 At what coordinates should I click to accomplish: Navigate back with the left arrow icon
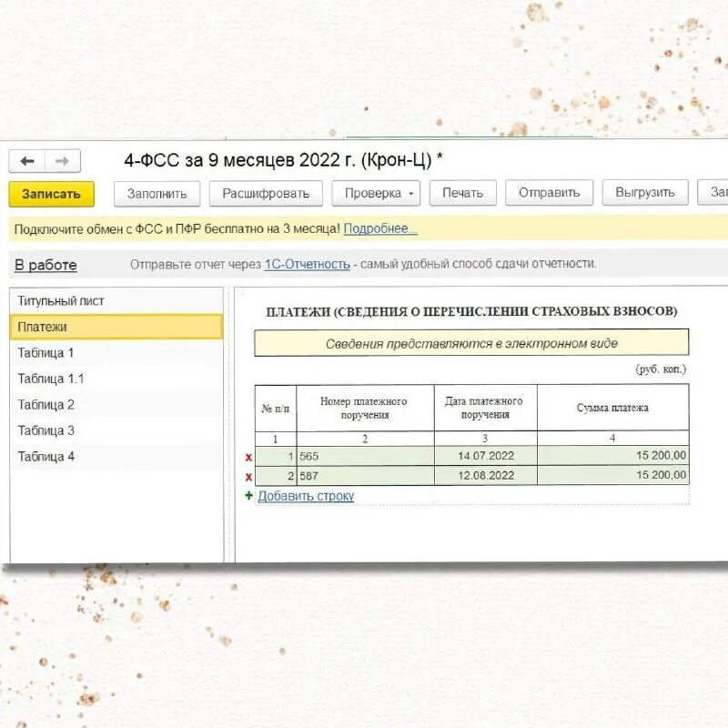click(26, 160)
